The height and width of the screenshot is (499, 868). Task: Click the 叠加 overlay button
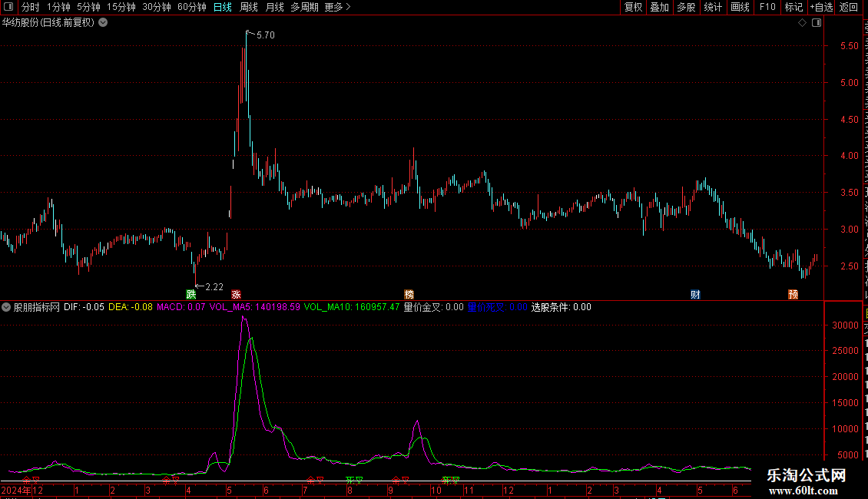(659, 7)
